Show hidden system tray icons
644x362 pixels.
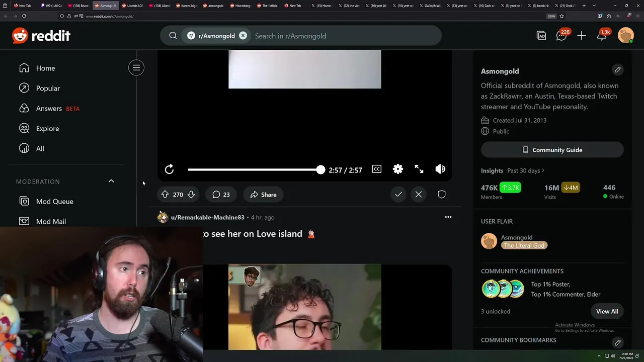coord(599,356)
